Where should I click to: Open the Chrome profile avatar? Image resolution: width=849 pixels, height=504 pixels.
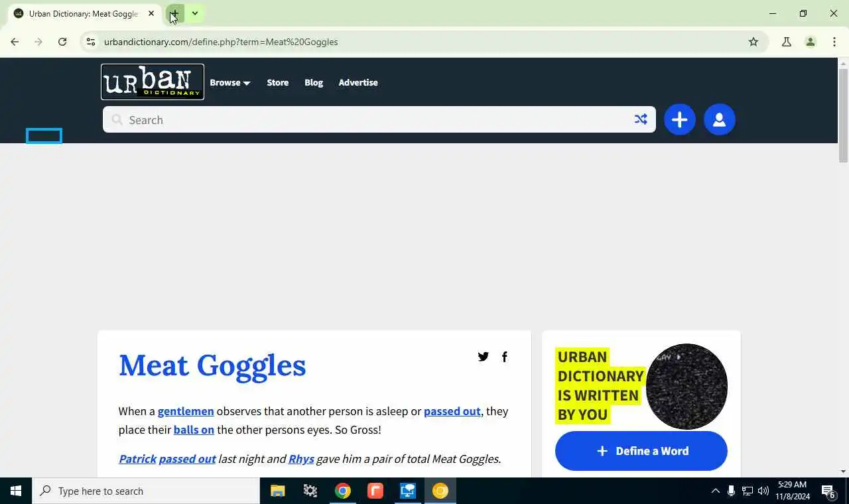pos(811,42)
